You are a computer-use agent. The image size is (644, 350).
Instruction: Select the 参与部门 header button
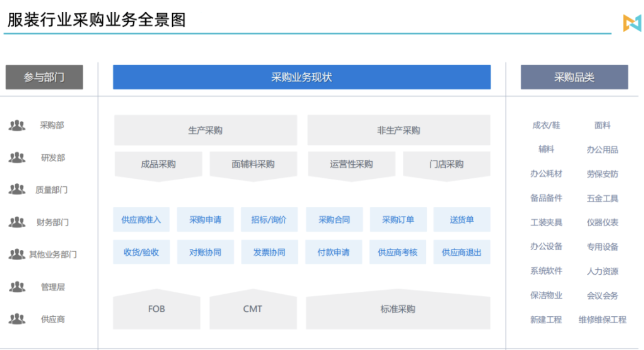tap(44, 77)
